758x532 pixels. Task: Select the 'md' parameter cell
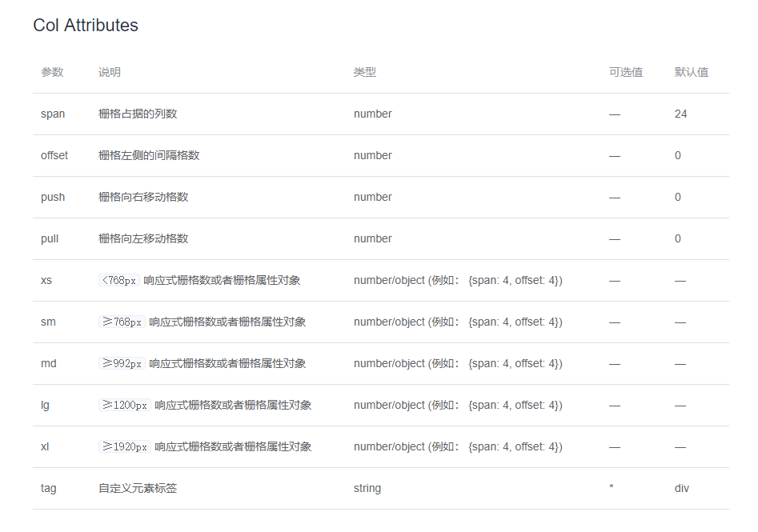pyautogui.click(x=48, y=363)
